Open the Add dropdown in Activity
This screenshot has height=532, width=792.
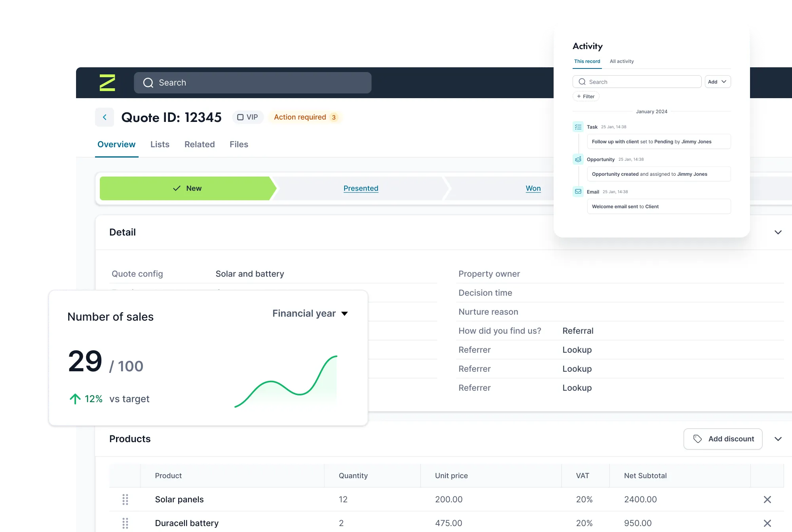718,82
